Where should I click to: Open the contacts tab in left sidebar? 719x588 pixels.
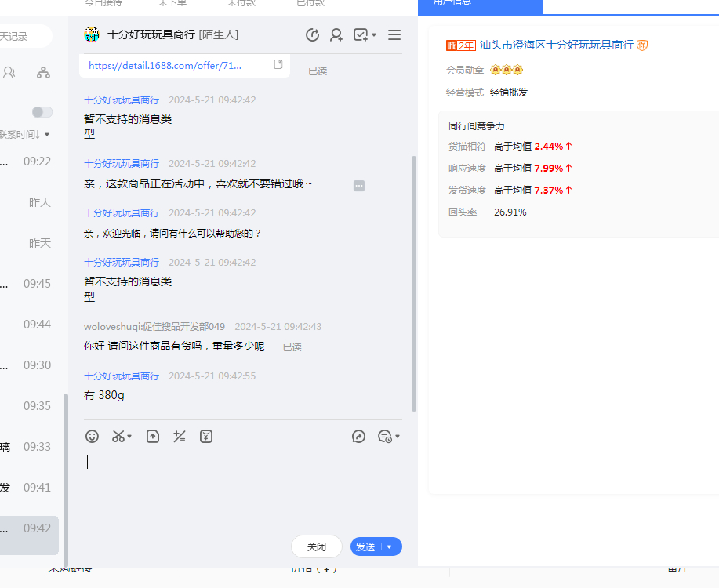coord(9,73)
